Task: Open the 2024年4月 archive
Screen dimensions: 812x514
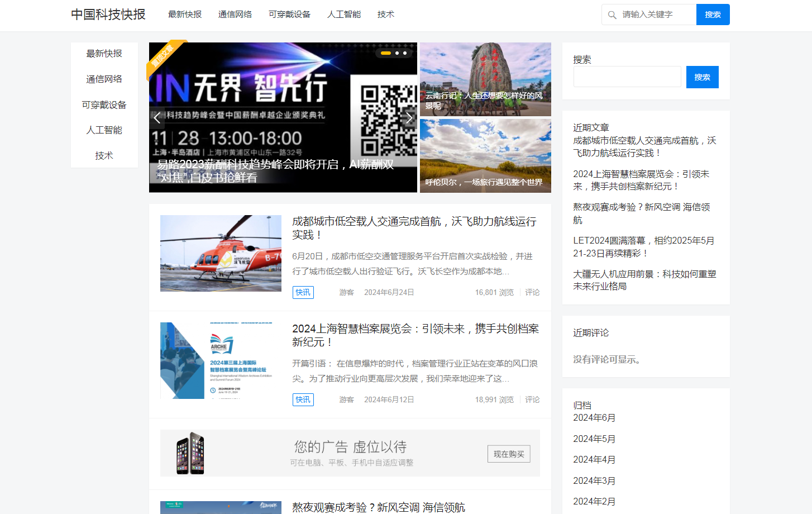Action: 594,460
